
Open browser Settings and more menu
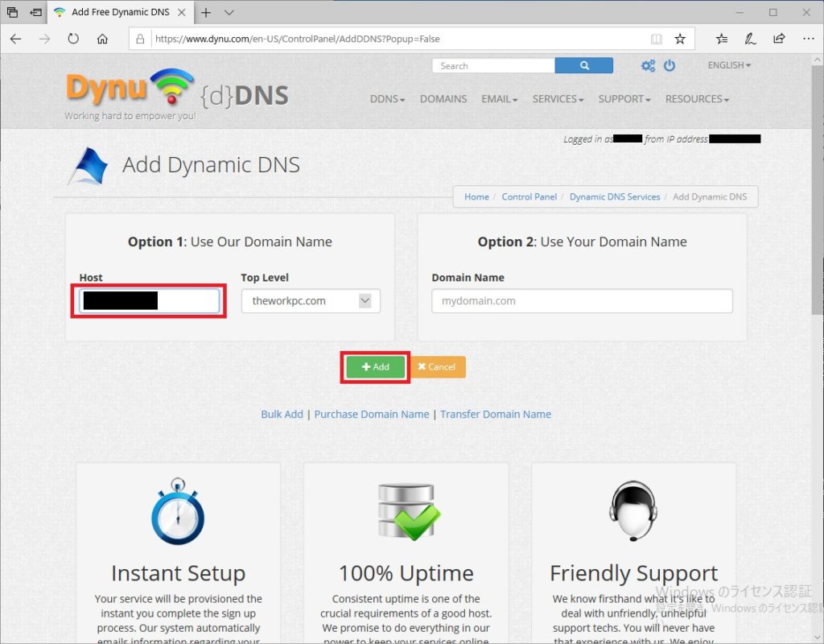coord(808,39)
